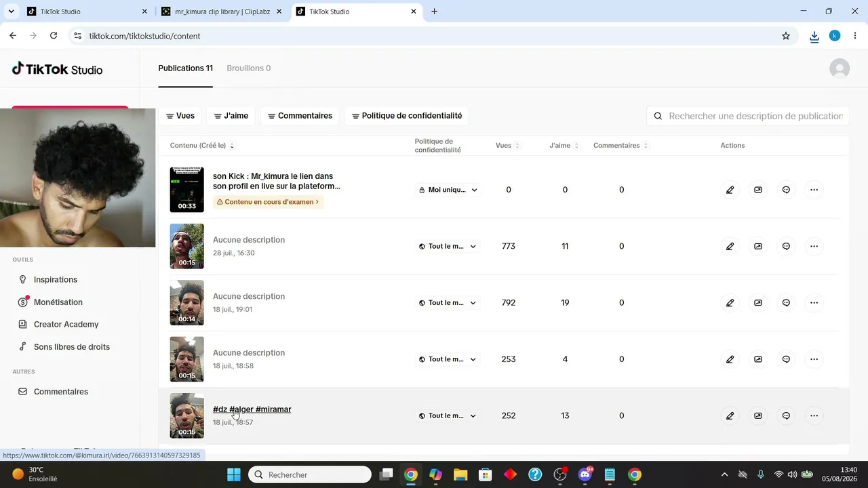Sort by the Commentaires column header
868x488 pixels.
point(620,146)
